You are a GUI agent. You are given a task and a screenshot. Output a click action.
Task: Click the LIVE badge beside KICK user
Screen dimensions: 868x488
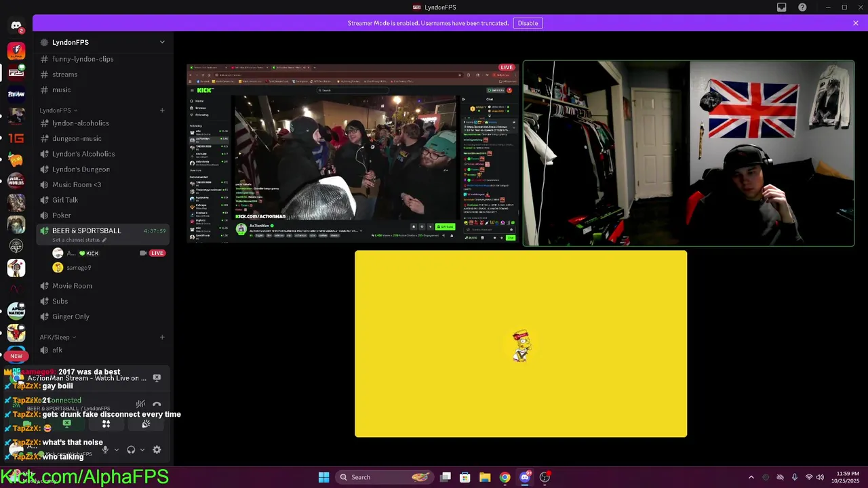tap(157, 253)
